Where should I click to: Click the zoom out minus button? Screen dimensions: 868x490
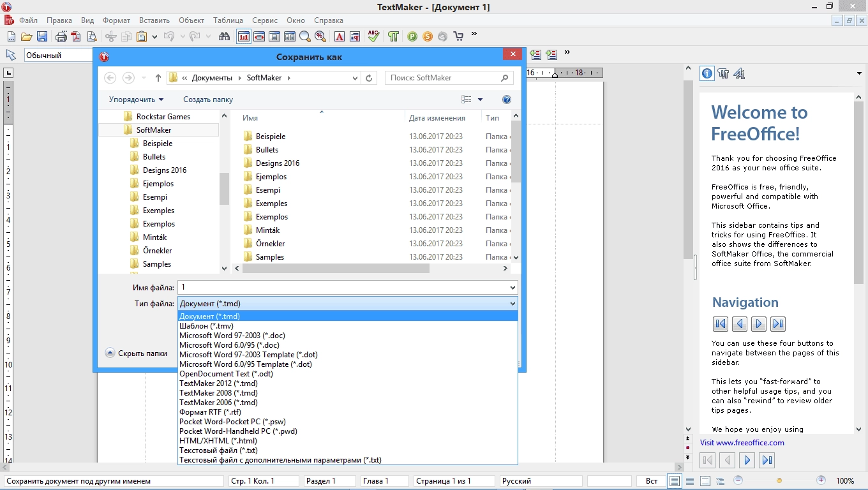738,480
